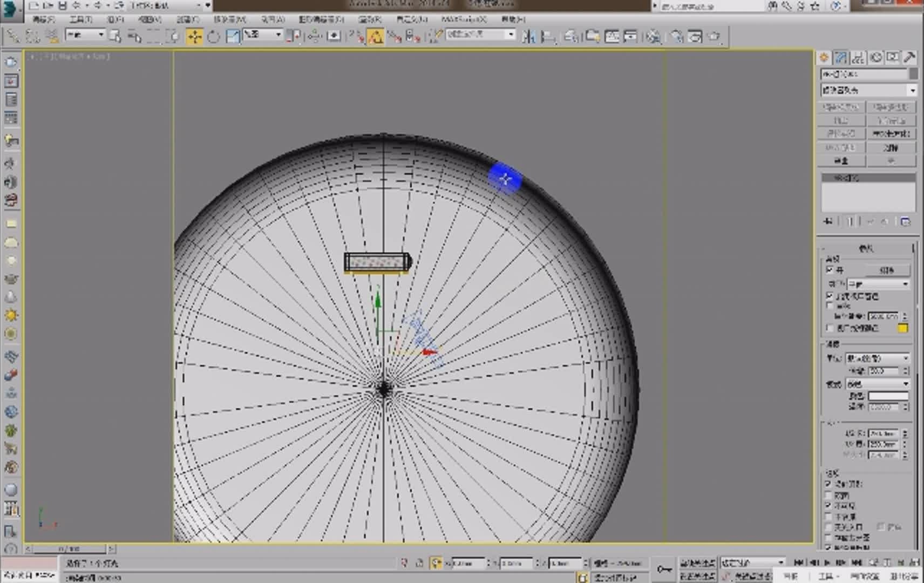This screenshot has width=924, height=583.
Task: Toggle the highlighted Angle Snap button
Action: pyautogui.click(x=375, y=36)
